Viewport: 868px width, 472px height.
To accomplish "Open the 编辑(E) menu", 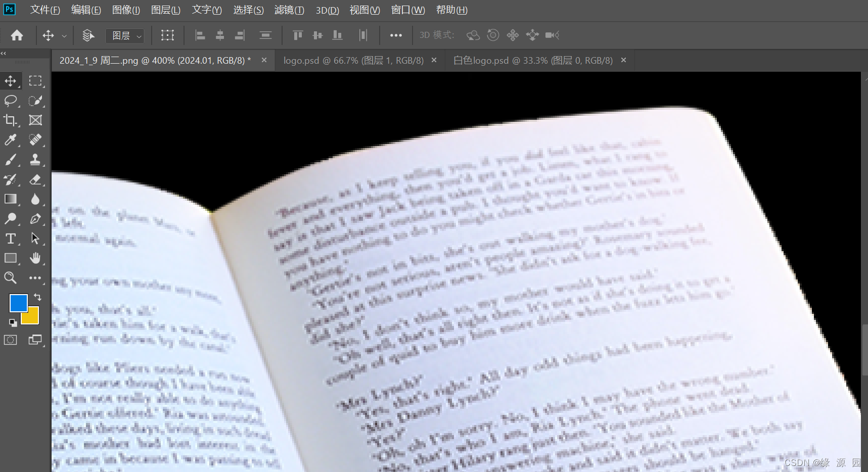I will point(86,10).
